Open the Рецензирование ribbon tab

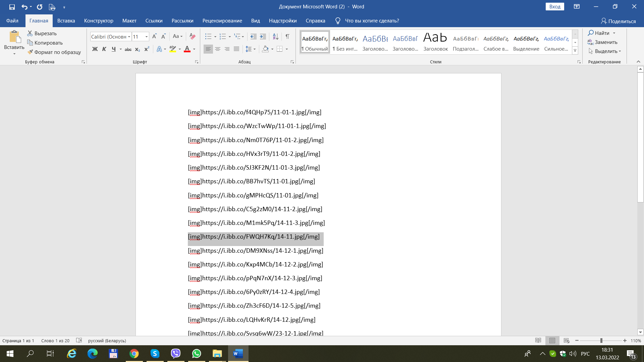pos(222,21)
